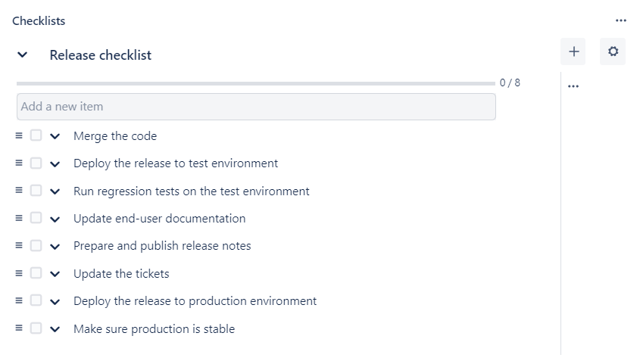Mark Prepare and publish release notes done
Image resolution: width=640 pixels, height=364 pixels.
(36, 246)
